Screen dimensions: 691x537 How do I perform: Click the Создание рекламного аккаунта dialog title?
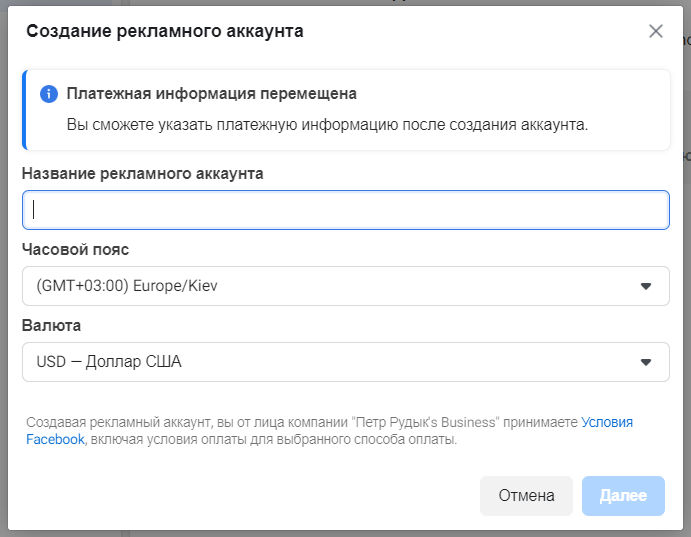click(x=165, y=31)
